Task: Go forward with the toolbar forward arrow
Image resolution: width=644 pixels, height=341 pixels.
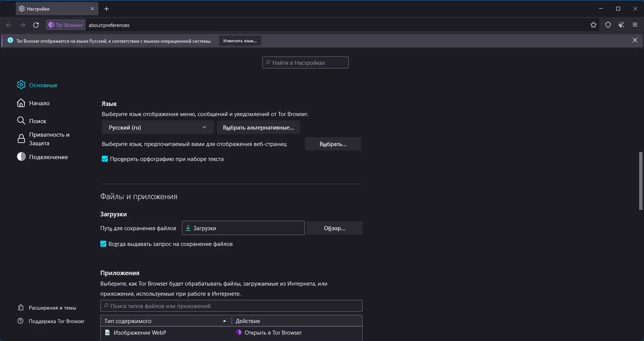Action: tap(22, 25)
